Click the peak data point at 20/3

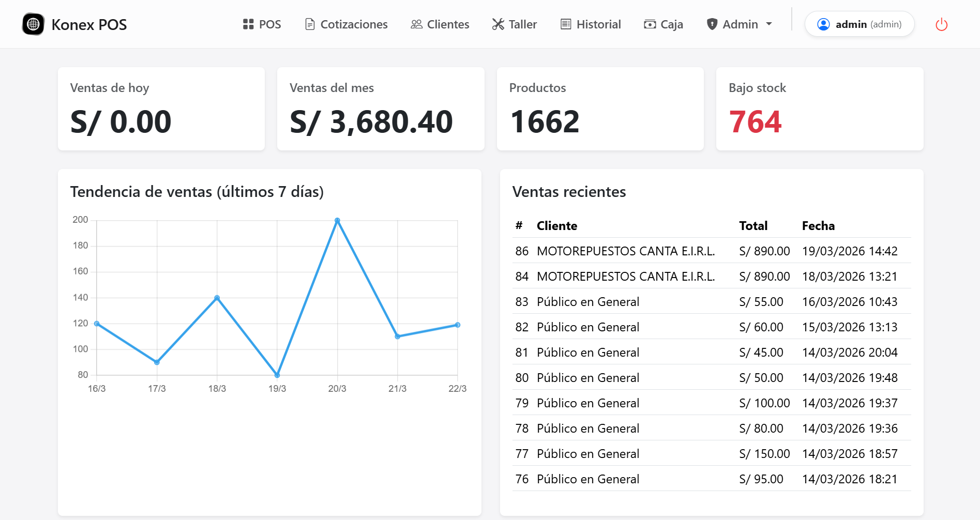[x=337, y=220]
